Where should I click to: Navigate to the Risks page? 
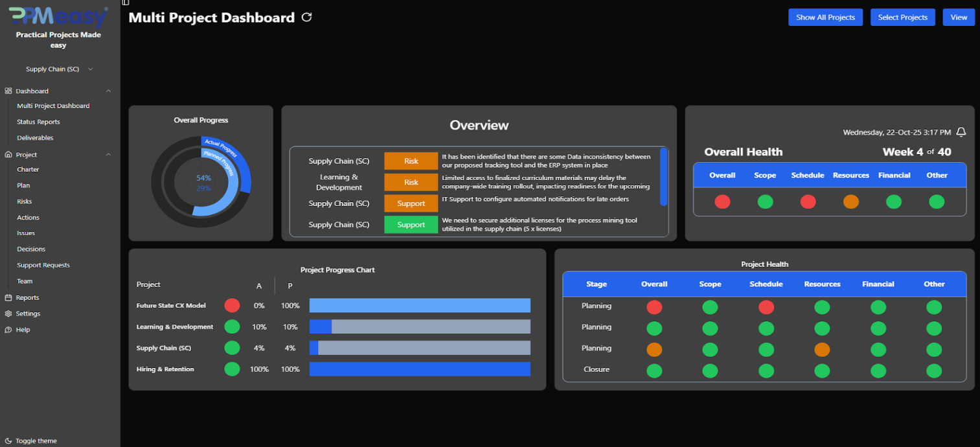pyautogui.click(x=25, y=201)
